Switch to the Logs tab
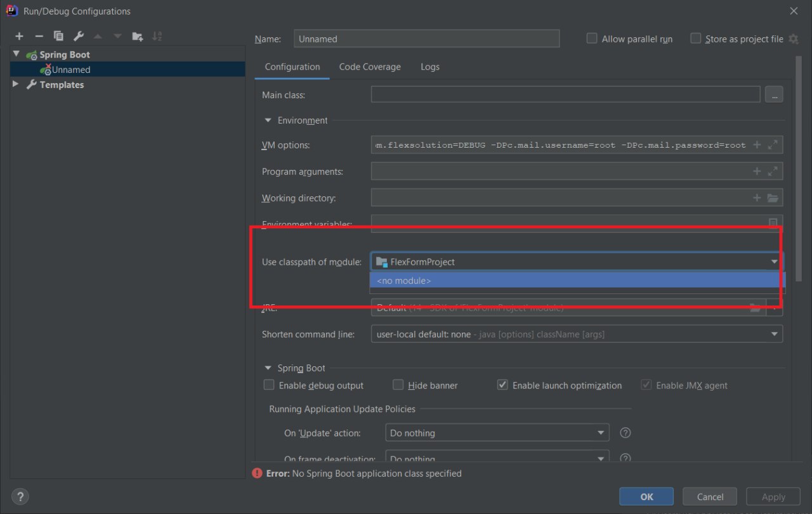 pyautogui.click(x=429, y=67)
